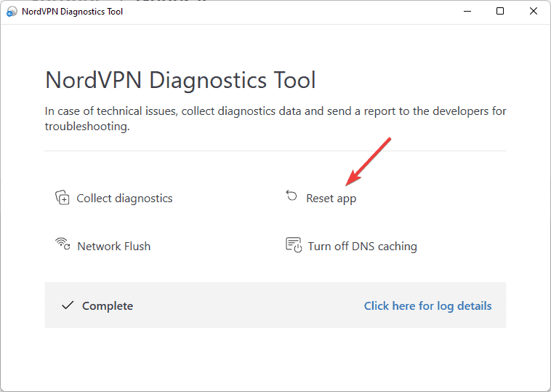Open the log details link
Screen dimensions: 551x392
point(427,305)
